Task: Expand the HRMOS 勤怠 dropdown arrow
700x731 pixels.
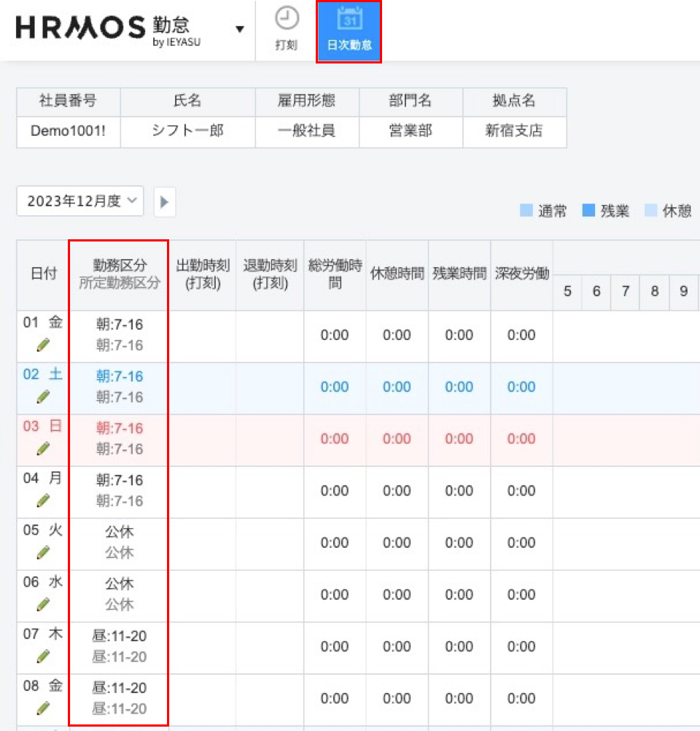Action: coord(239,29)
